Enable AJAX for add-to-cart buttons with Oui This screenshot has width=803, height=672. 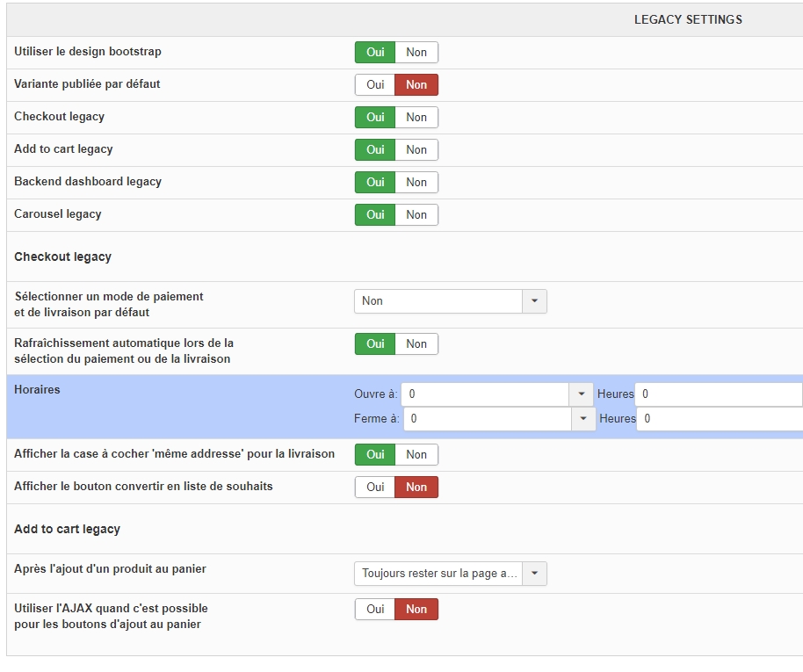coord(375,610)
